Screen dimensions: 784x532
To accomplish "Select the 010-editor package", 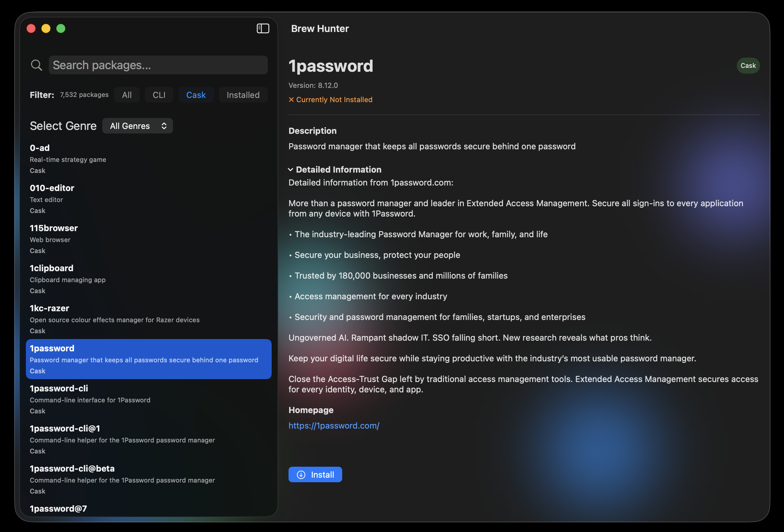I will 148,199.
